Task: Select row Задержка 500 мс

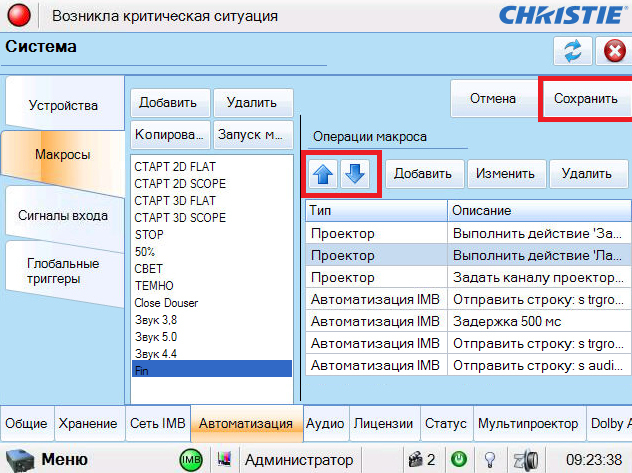Action: coord(468,321)
